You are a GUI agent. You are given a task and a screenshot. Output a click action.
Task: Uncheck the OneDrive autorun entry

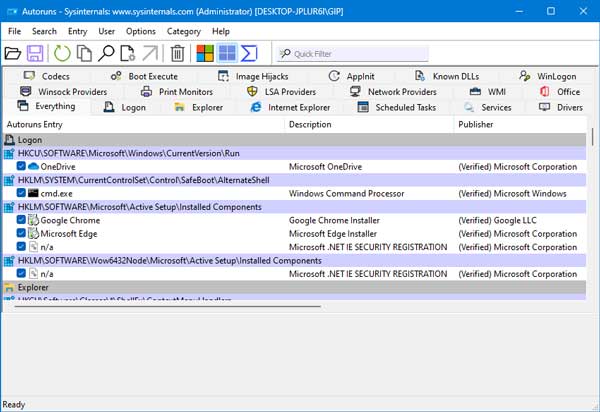tap(21, 166)
